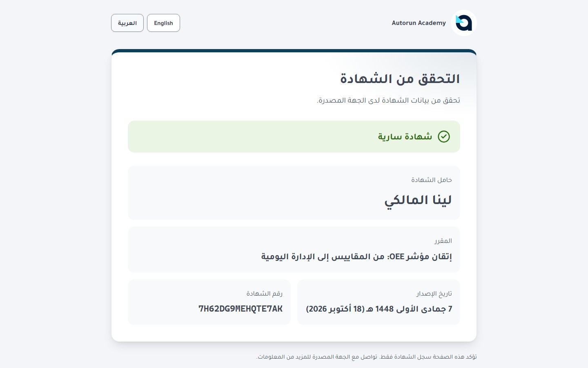Select the course title إتقان مؤشر OEE
This screenshot has height=368, width=588.
pyautogui.click(x=356, y=257)
